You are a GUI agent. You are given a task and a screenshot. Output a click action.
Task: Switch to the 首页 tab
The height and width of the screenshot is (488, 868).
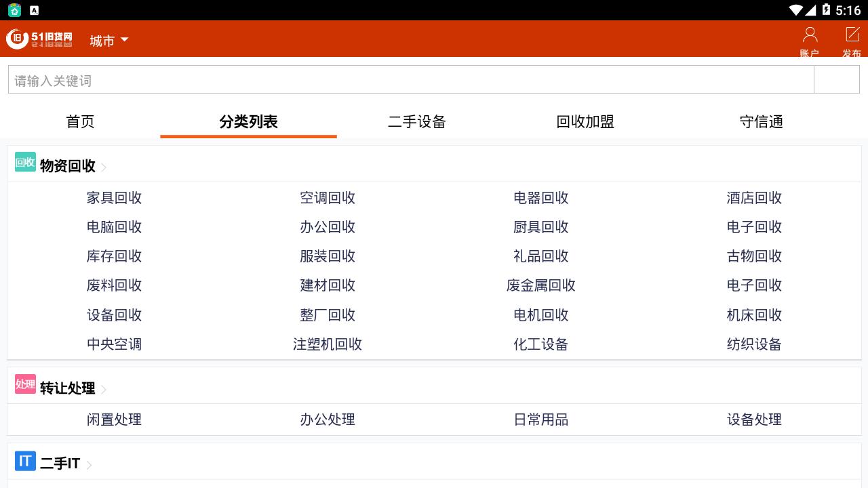(x=80, y=122)
